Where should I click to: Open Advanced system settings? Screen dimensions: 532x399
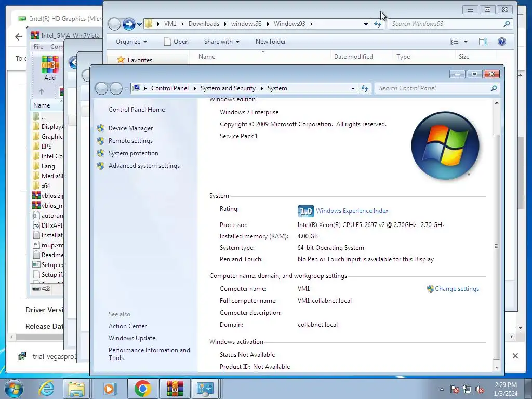(144, 166)
